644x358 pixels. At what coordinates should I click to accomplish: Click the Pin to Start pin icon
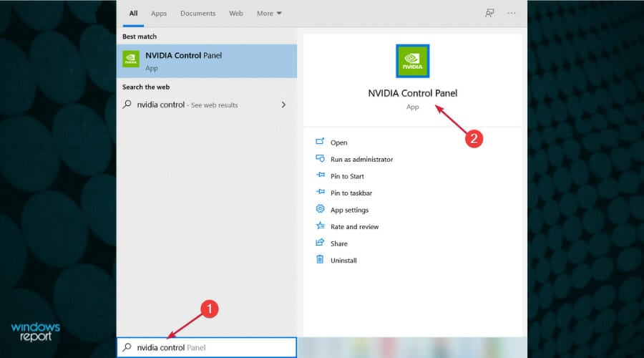point(320,175)
